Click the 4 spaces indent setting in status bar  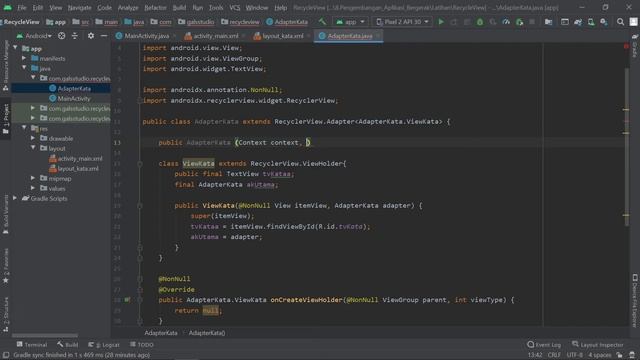coord(600,355)
